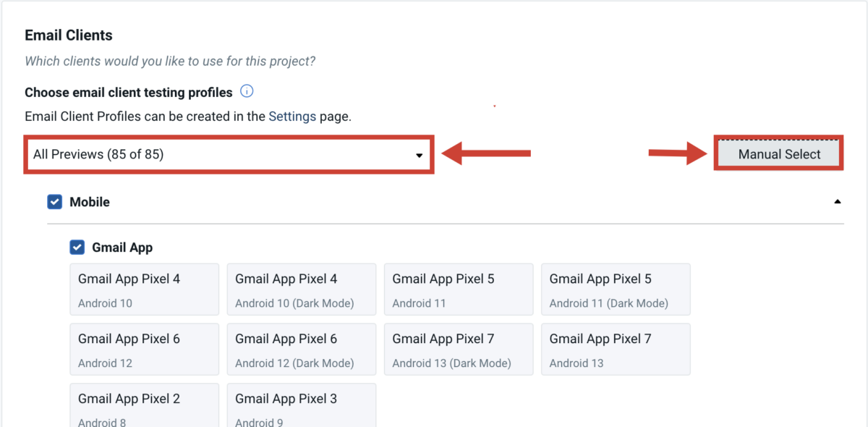Image resolution: width=868 pixels, height=427 pixels.
Task: Uncheck the Gmail App checkbox
Action: tap(77, 247)
